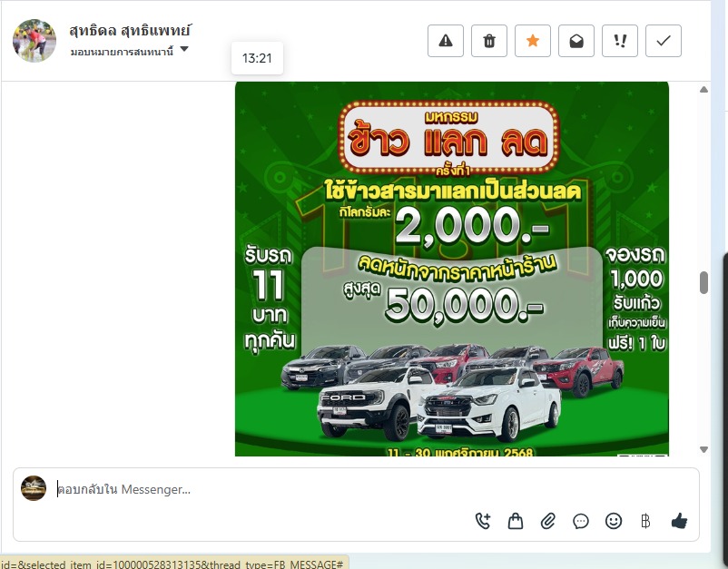Click the page avatar beside reply box
728x569 pixels.
[x=34, y=488]
